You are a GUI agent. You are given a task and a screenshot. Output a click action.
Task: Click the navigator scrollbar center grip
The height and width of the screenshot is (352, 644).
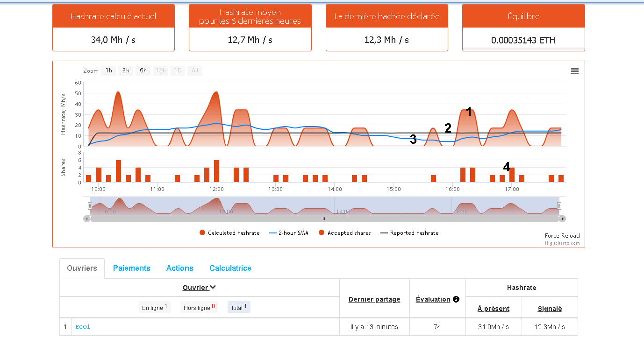coord(324,218)
